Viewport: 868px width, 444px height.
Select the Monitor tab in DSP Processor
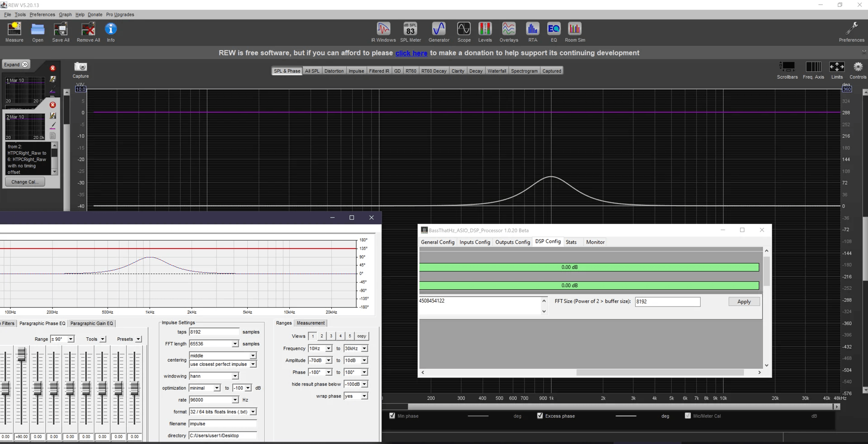pos(595,242)
